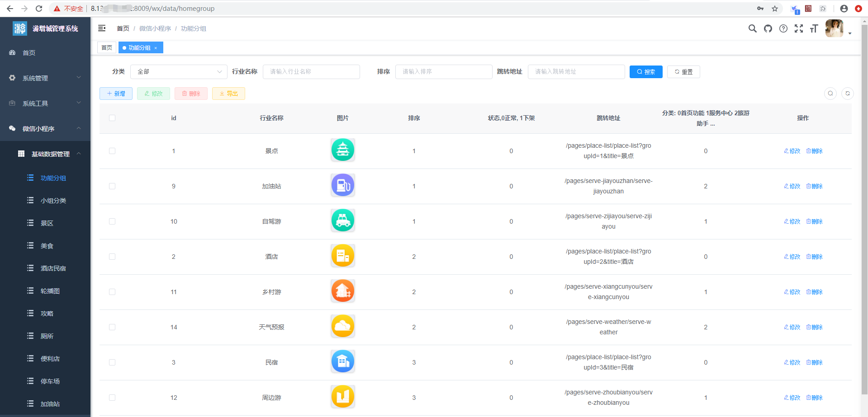Check the row checkbox for 景点

(112, 151)
